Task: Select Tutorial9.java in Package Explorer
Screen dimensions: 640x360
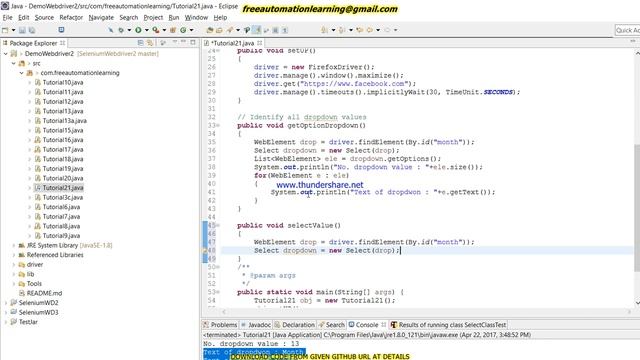Action: 61,236
